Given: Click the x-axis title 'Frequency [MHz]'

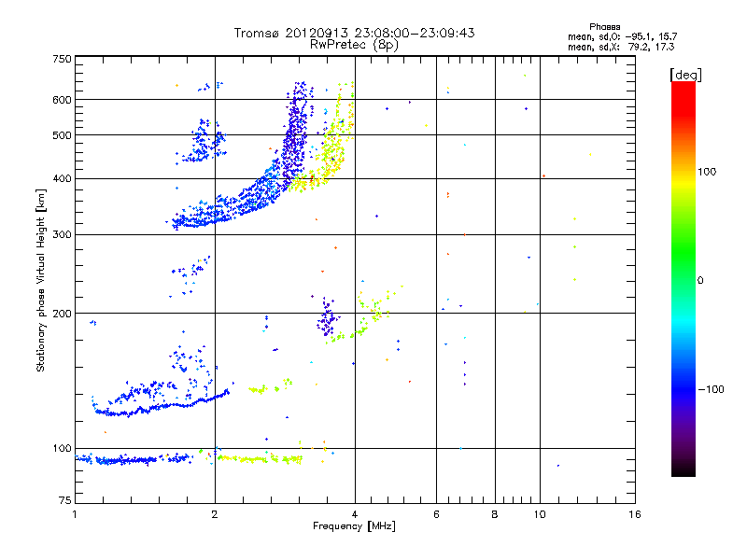Looking at the screenshot, I should pos(354,526).
